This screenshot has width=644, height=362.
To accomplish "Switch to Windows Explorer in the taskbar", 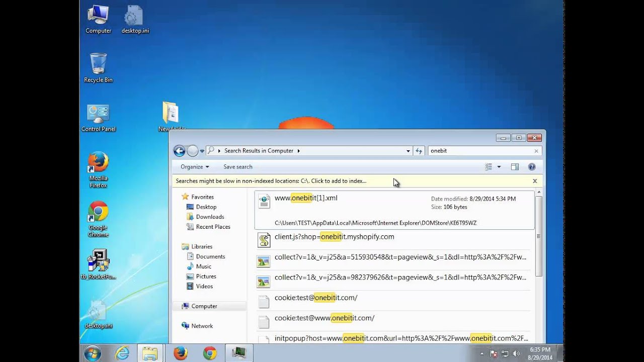I will (x=149, y=353).
